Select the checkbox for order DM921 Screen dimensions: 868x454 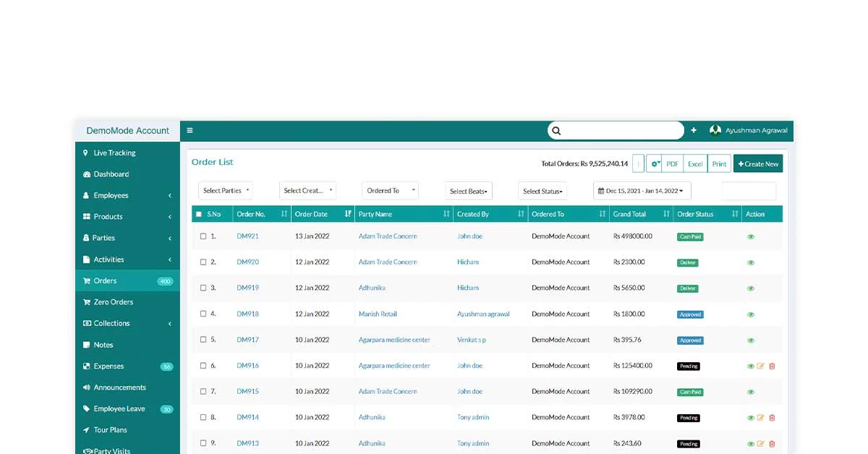[x=203, y=236]
